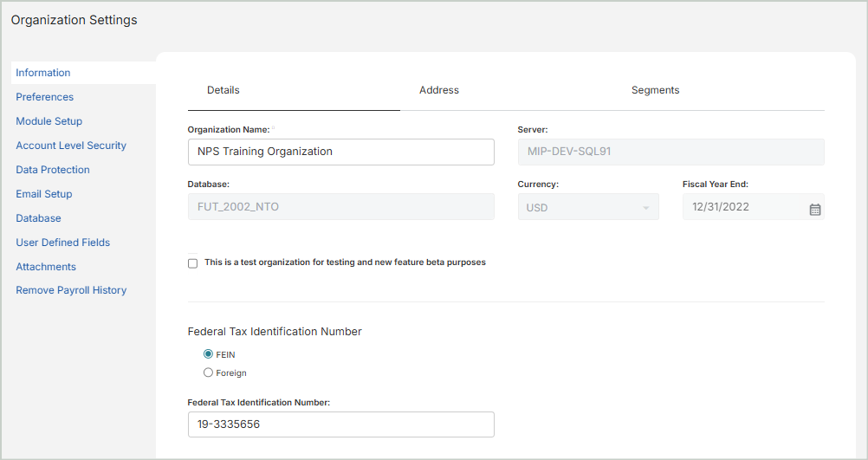Screen dimensions: 868x460
Task: Switch to the Address tab
Action: point(438,90)
